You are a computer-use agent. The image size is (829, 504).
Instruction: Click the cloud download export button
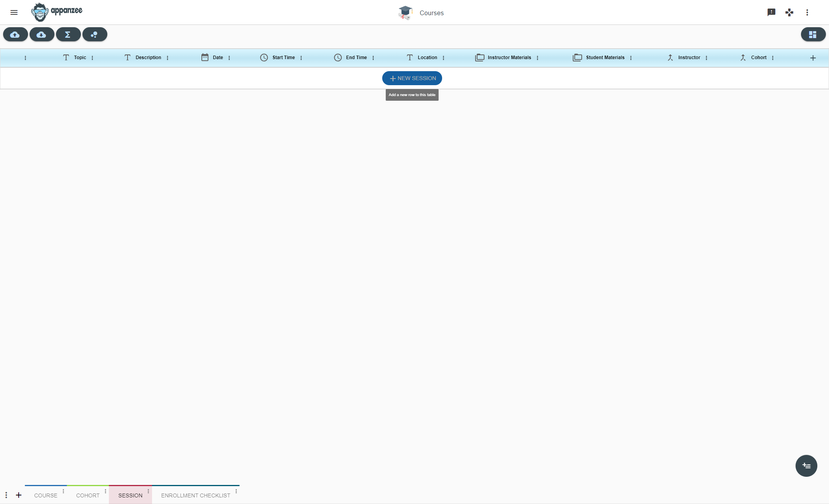[x=42, y=35]
